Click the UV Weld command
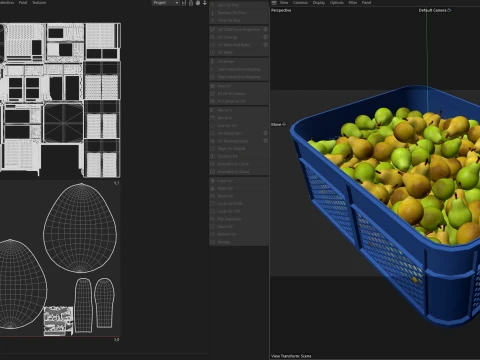The height and width of the screenshot is (360, 480). 239,52
